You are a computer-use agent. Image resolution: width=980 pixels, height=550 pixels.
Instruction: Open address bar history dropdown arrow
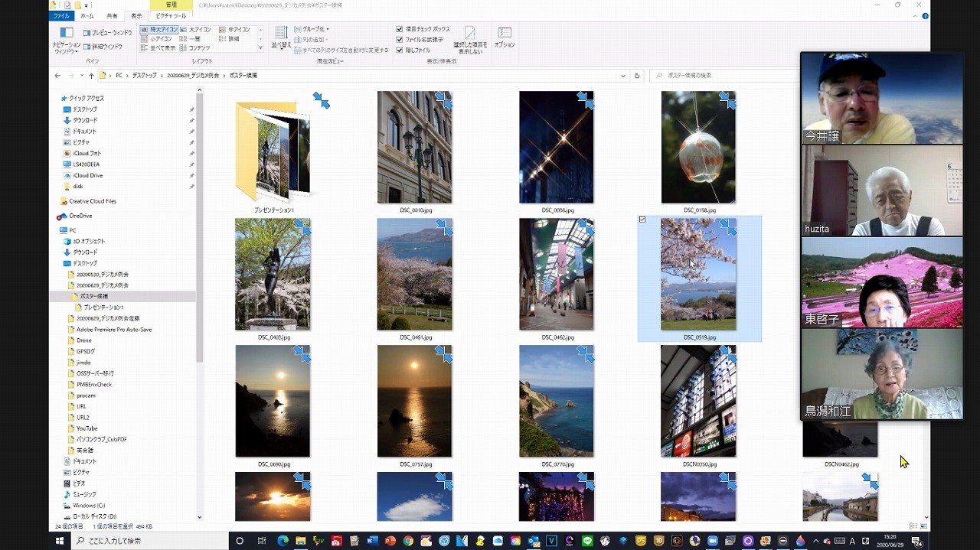tap(623, 76)
